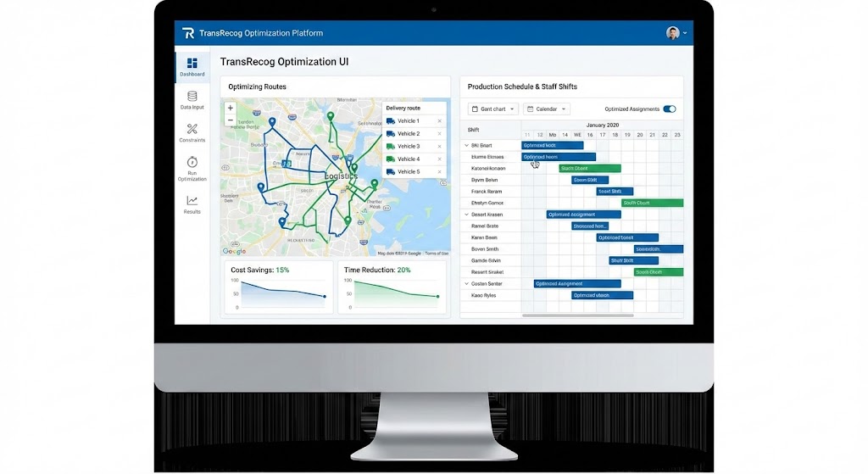Open the Dashboard sidebar icon
The image size is (868, 474).
pyautogui.click(x=192, y=64)
